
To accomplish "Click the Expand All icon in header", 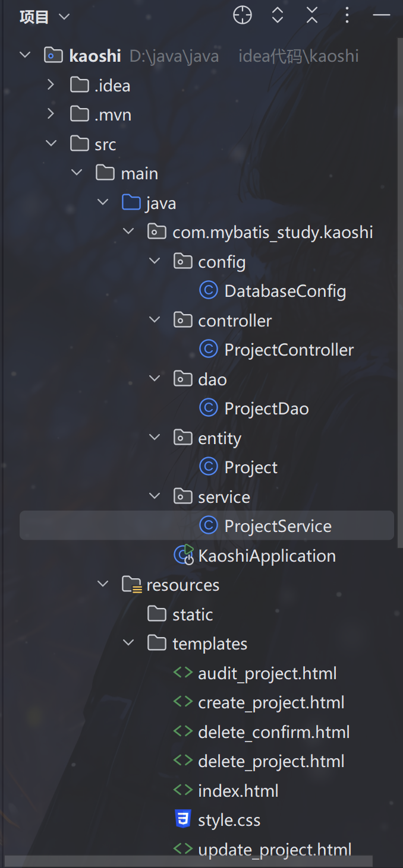I will pyautogui.click(x=278, y=16).
